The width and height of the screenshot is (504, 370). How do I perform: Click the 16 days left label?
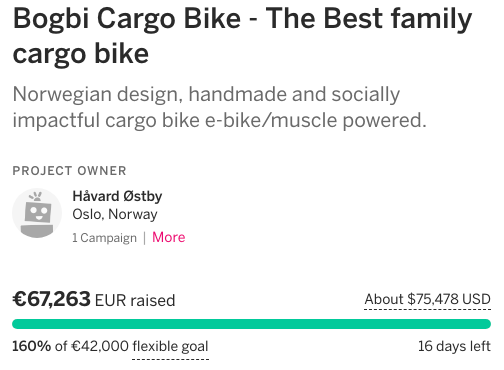tap(454, 346)
